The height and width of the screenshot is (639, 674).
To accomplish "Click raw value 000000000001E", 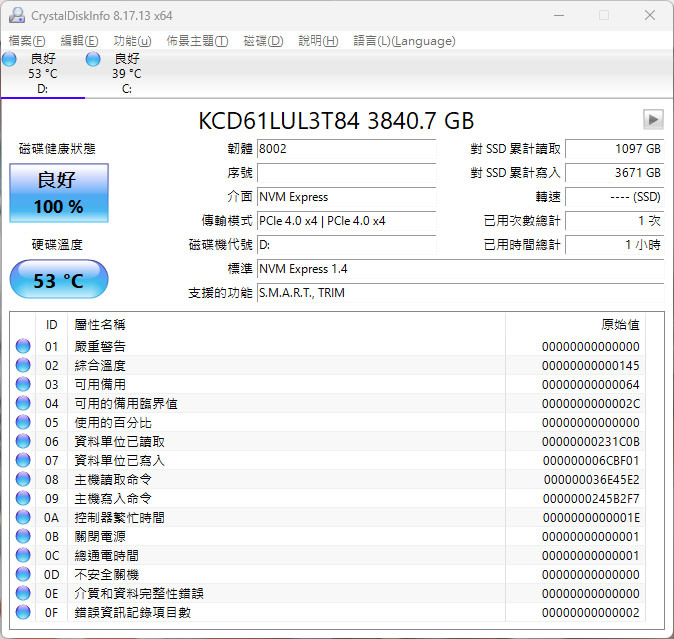I will click(591, 517).
